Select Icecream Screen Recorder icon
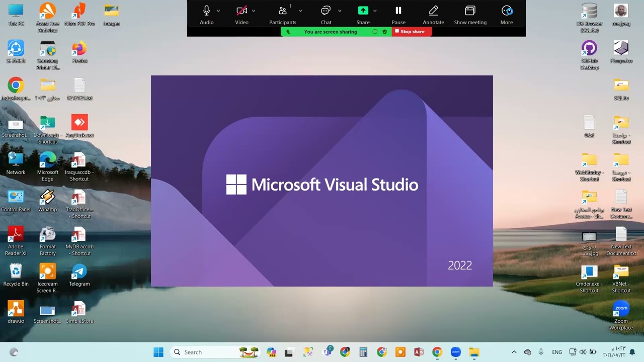 pyautogui.click(x=47, y=279)
